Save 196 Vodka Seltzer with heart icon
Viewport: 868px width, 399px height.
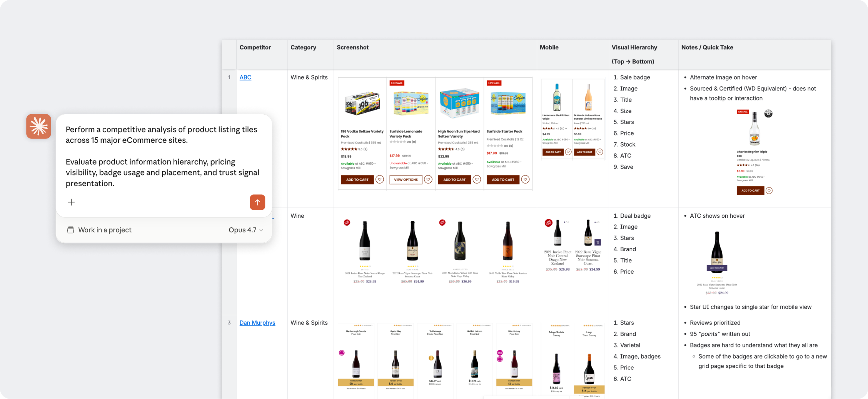click(380, 180)
